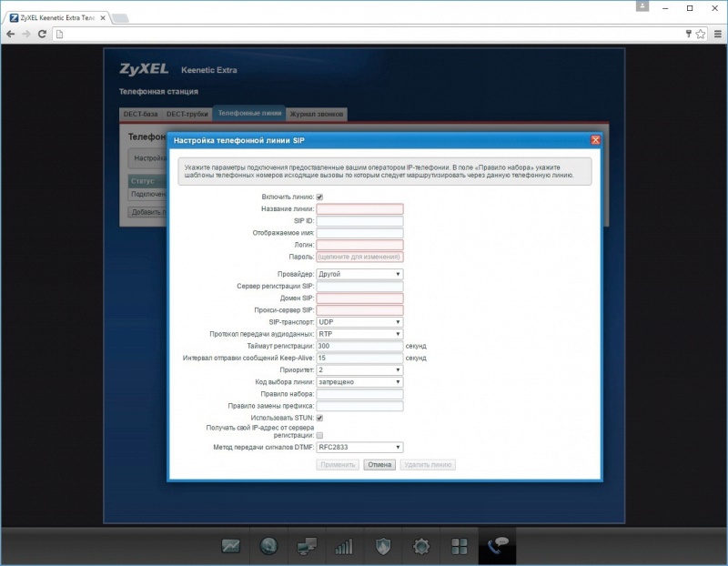The height and width of the screenshot is (566, 728).
Task: Open the security shield section
Action: click(383, 546)
